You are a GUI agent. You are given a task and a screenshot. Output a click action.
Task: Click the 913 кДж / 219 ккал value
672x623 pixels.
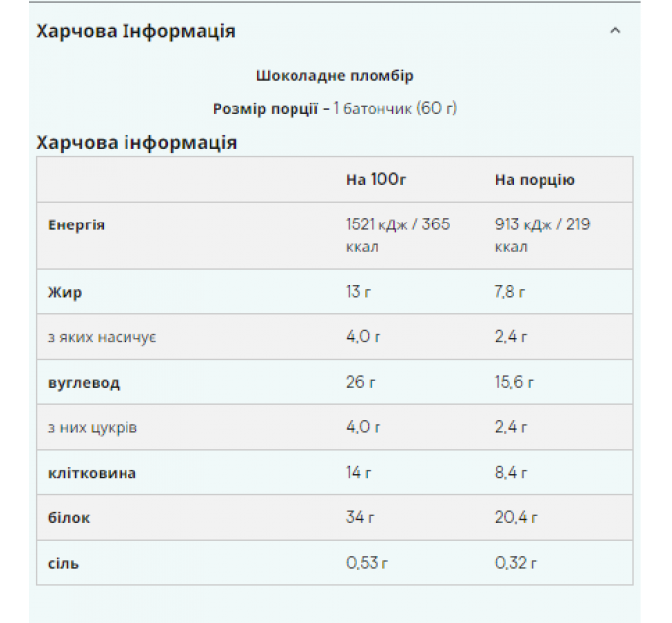543,235
